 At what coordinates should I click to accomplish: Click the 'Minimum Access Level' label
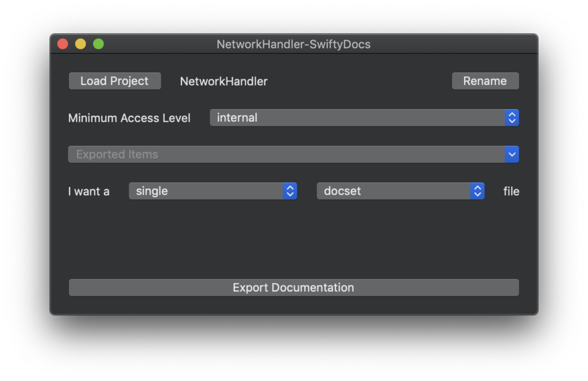coord(129,118)
